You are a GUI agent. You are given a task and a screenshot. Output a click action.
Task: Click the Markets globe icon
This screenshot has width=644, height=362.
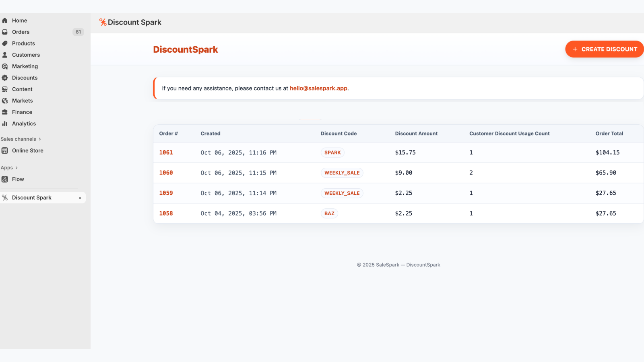[5, 101]
